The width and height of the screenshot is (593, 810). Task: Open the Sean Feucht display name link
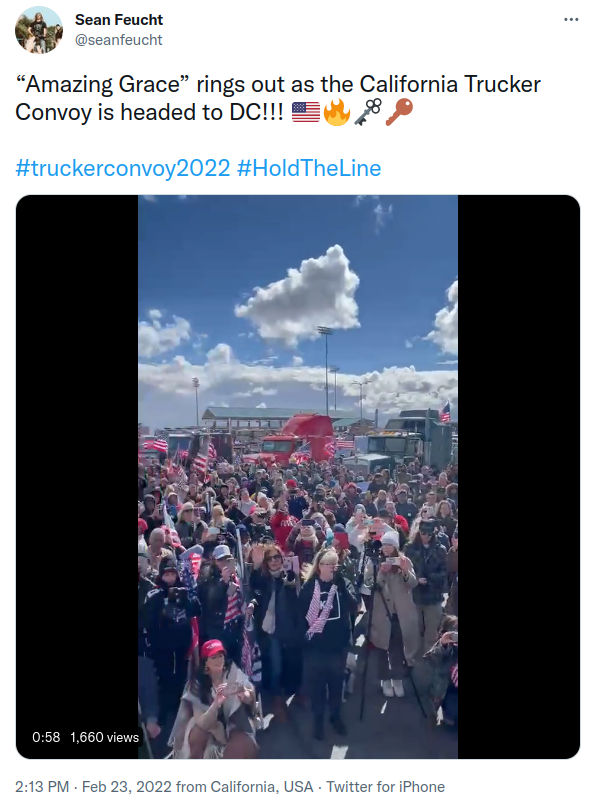click(x=119, y=20)
